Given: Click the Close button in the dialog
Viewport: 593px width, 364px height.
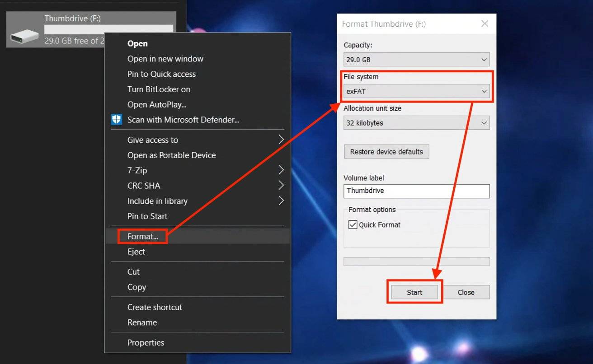Looking at the screenshot, I should click(x=466, y=292).
